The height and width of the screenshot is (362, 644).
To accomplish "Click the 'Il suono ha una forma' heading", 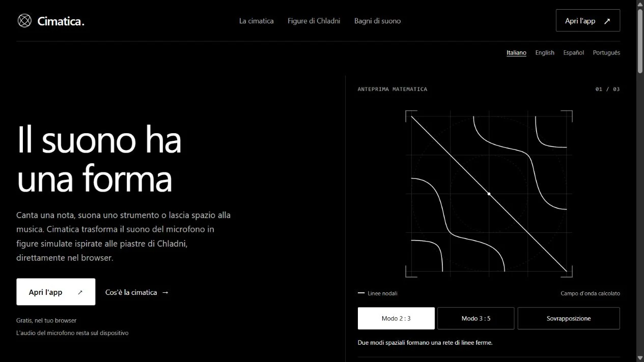I will [x=99, y=159].
